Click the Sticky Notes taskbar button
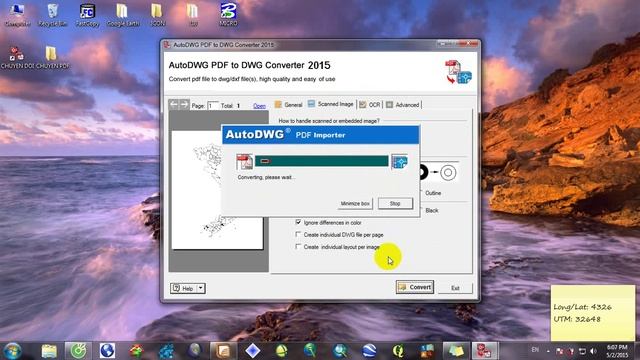Image resolution: width=640 pixels, height=360 pixels. 456,351
